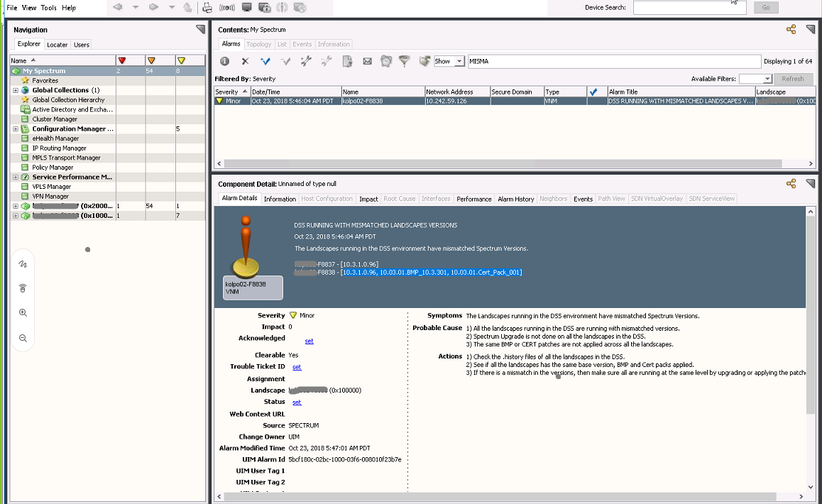Screen dimensions: 822x504
Task: Click the alarm clock snooze icon
Action: pyautogui.click(x=385, y=62)
